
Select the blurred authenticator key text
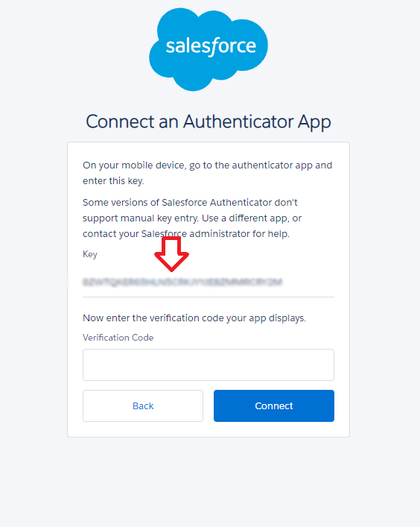pyautogui.click(x=182, y=282)
